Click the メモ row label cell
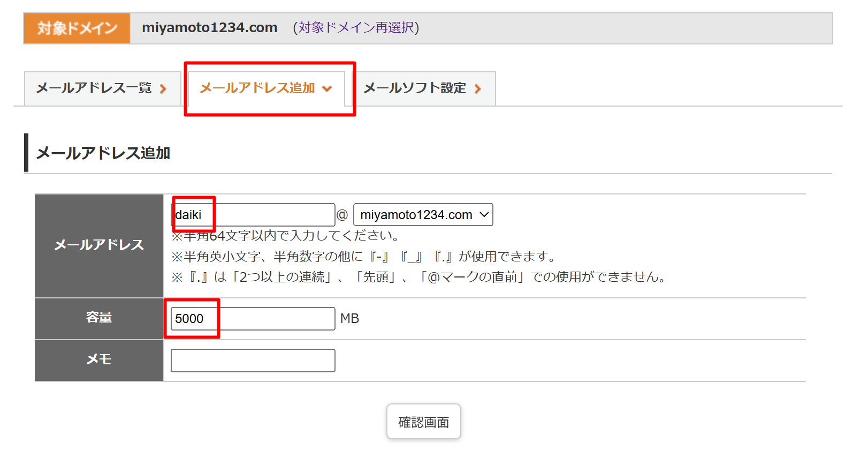The width and height of the screenshot is (868, 450). click(x=99, y=360)
